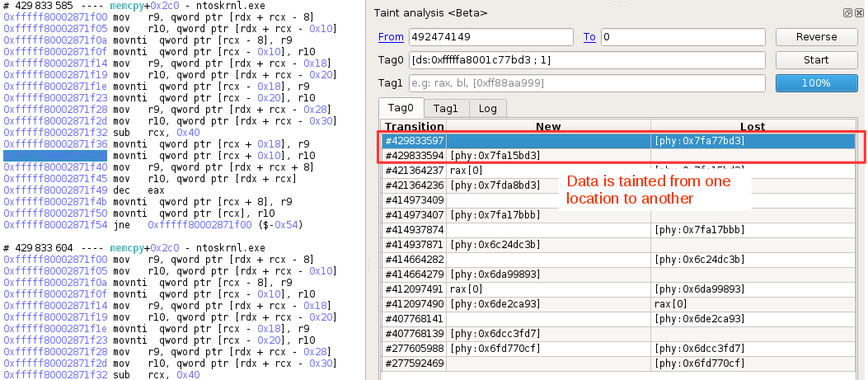Select the Tag0 tab

pos(401,108)
